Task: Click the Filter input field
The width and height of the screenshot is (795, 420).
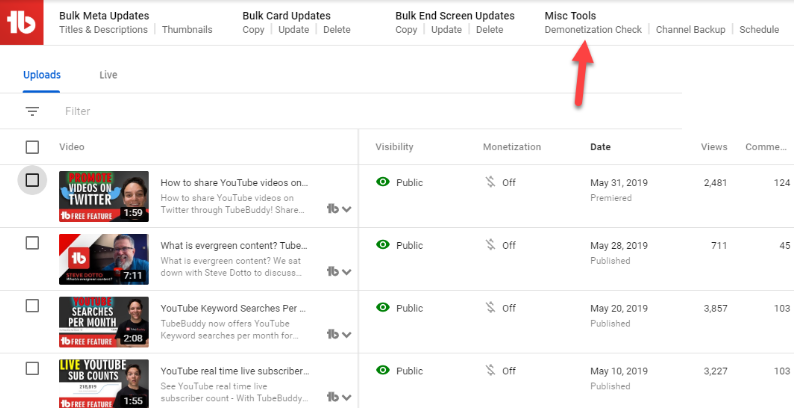Action: point(200,112)
